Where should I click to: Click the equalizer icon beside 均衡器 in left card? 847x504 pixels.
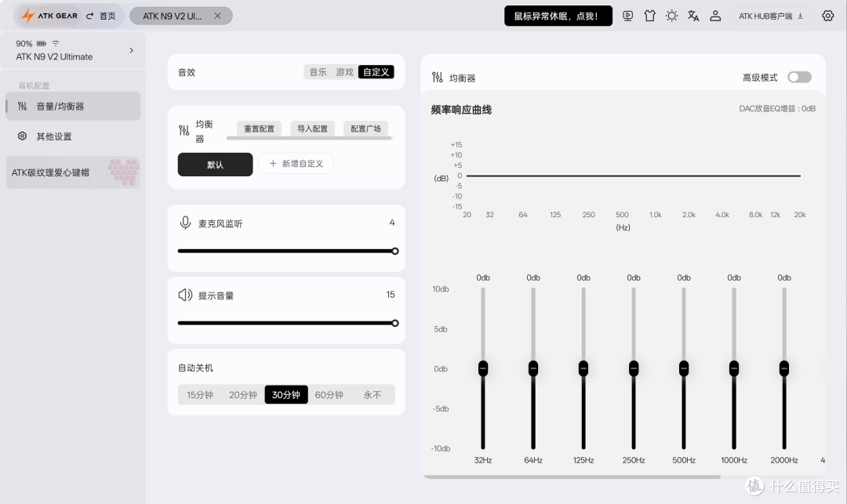coord(184,131)
